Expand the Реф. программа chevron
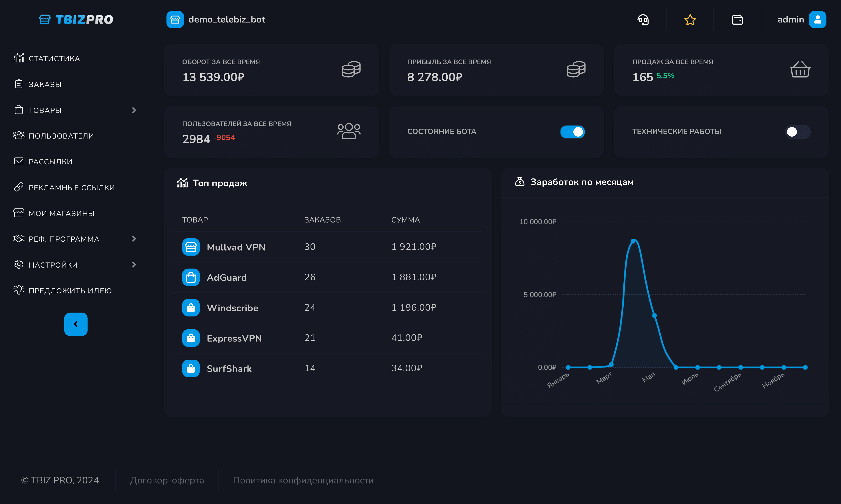 pyautogui.click(x=134, y=239)
